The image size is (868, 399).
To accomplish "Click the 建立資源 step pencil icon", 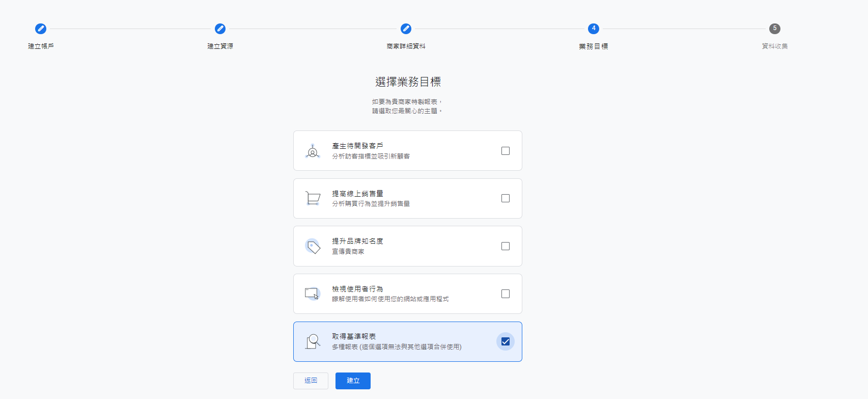I will tap(220, 29).
